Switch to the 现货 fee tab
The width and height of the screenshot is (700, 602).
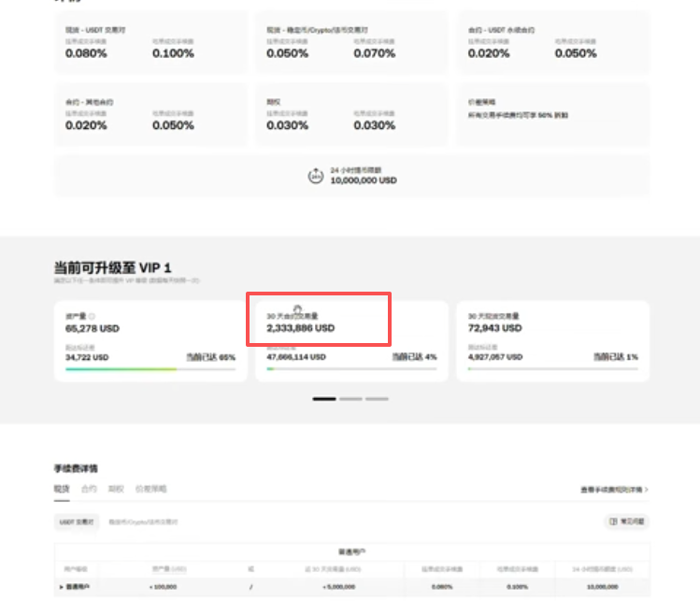tap(62, 489)
